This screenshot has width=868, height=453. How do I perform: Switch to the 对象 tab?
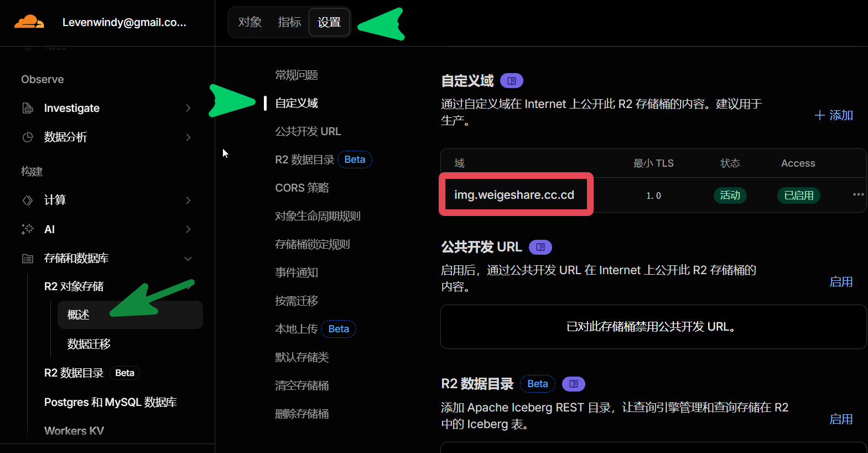(x=250, y=22)
